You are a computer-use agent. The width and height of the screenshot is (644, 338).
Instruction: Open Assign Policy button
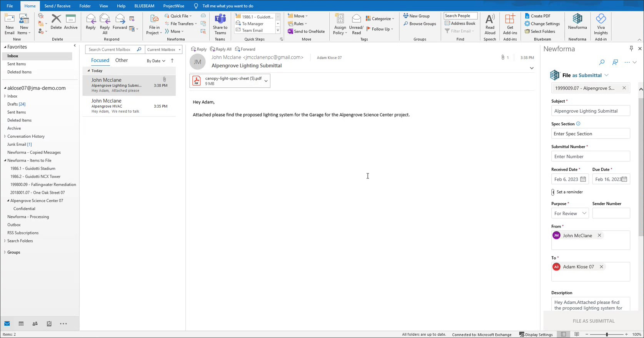[x=340, y=24]
